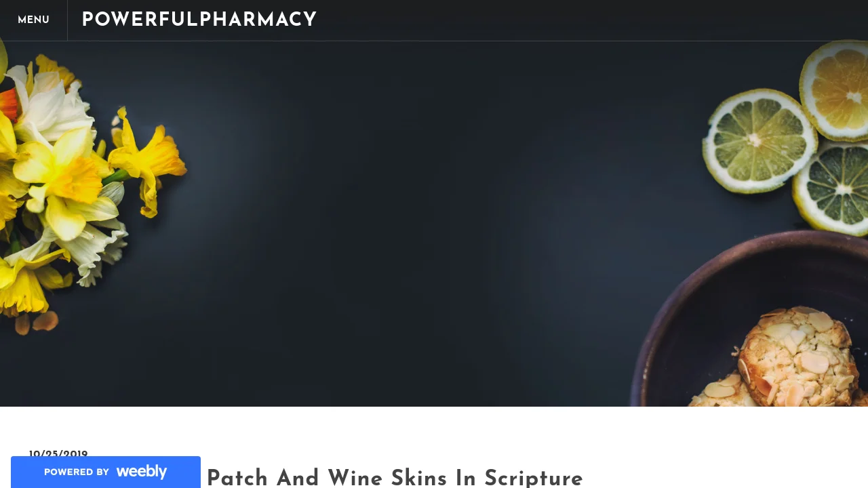
Task: Click the header bar right of the site title
Action: (590, 20)
